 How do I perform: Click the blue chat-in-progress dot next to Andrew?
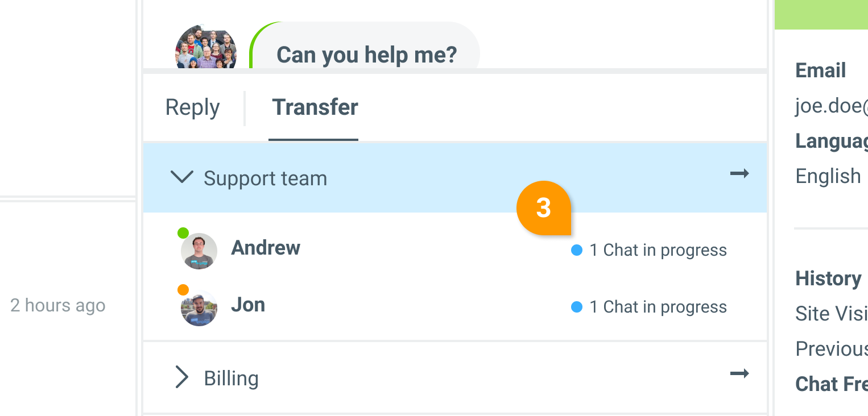(x=577, y=250)
